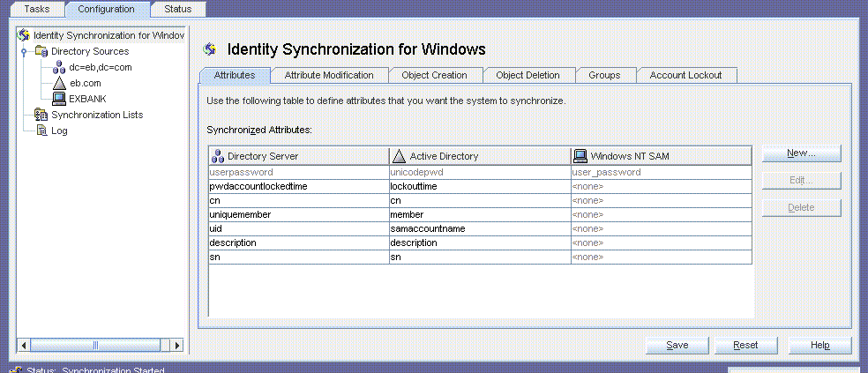Go to the Groups tab
This screenshot has width=868, height=373.
tap(604, 75)
